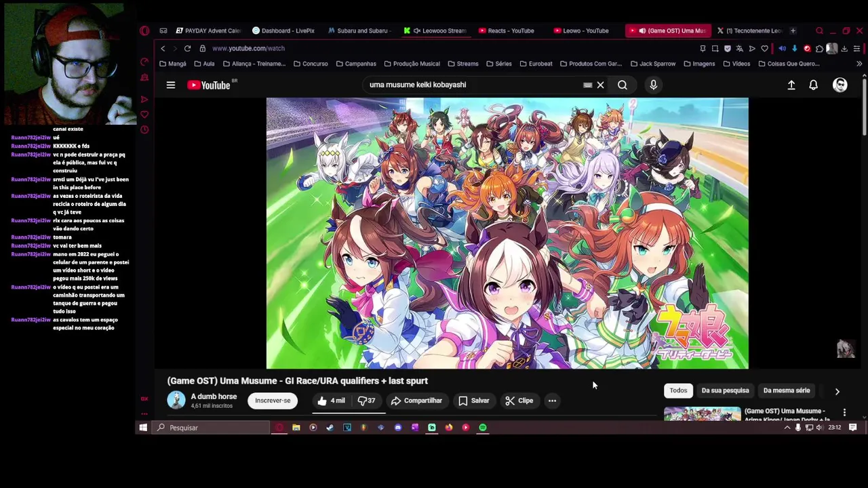Share the video via Compartilhar
Viewport: 868px width, 488px height.
(416, 401)
